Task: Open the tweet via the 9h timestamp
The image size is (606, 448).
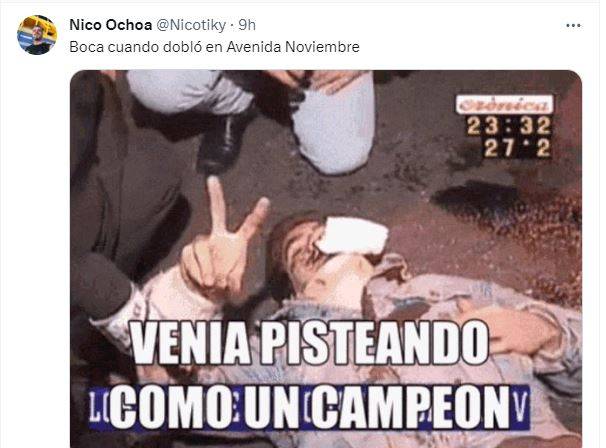Action: (x=247, y=25)
